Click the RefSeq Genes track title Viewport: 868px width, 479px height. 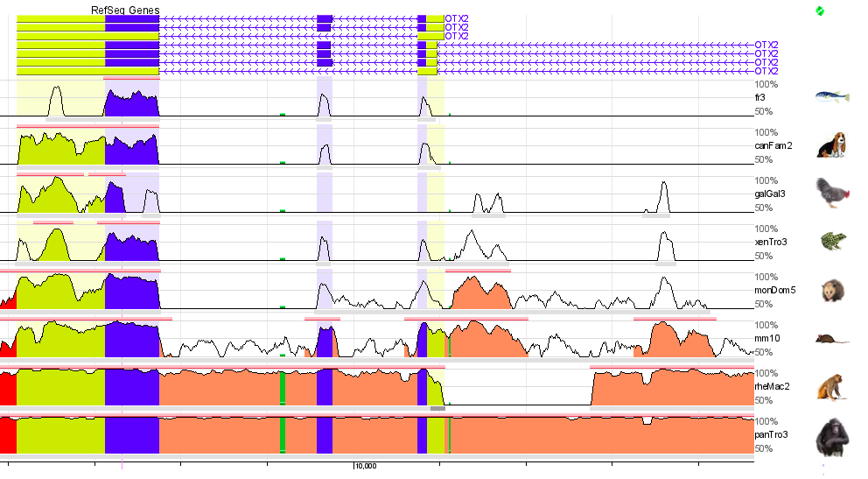[x=125, y=10]
